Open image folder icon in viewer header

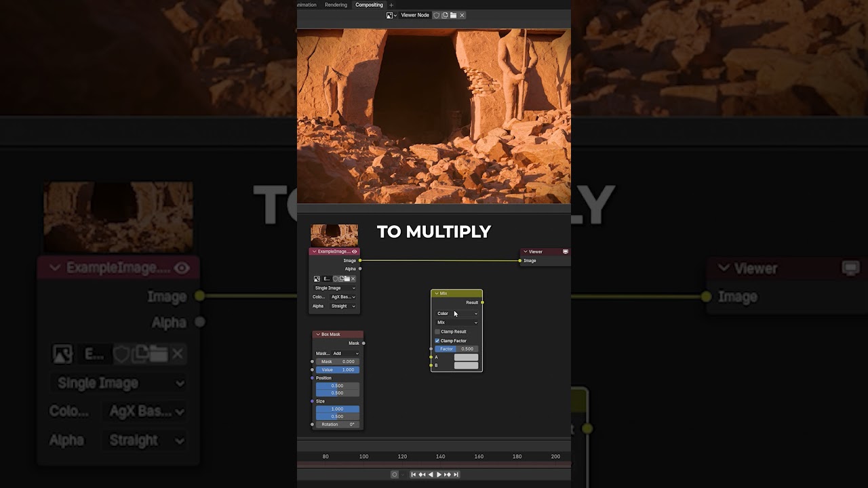(453, 15)
